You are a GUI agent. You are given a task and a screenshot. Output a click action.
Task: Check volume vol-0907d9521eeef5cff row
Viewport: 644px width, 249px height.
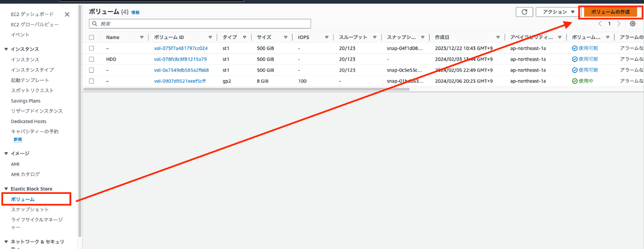[x=92, y=81]
